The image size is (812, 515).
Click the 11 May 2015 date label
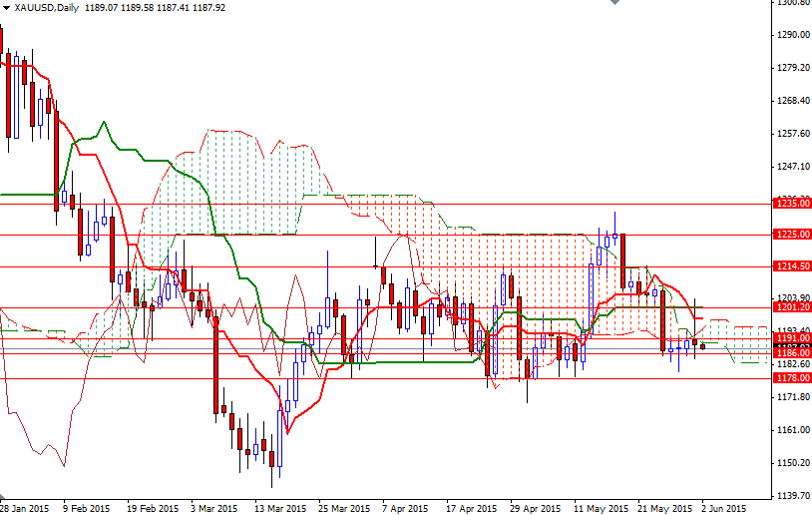click(601, 508)
